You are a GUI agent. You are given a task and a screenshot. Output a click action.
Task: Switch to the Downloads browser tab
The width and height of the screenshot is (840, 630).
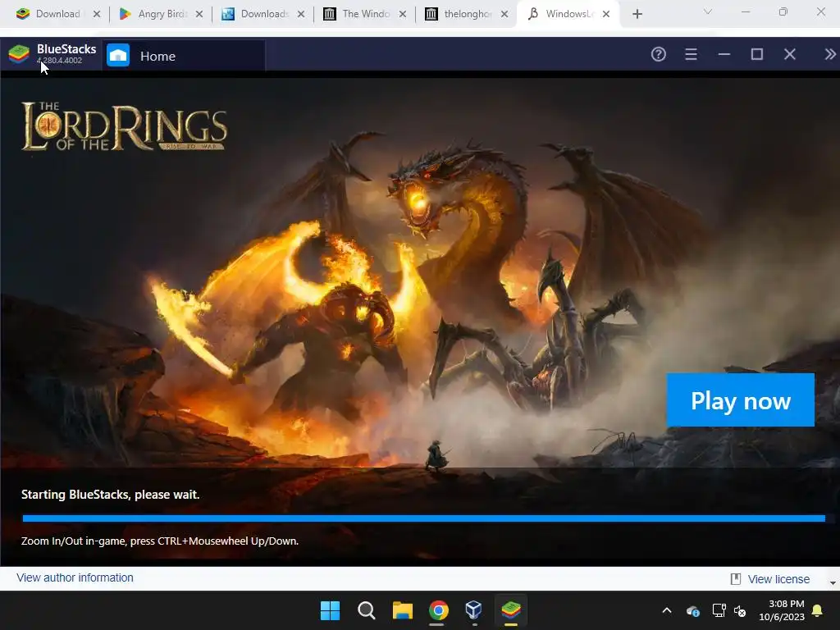263,14
